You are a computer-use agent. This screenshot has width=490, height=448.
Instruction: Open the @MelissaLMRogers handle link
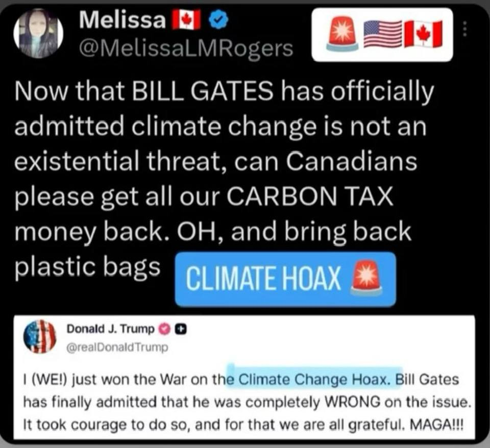[186, 49]
